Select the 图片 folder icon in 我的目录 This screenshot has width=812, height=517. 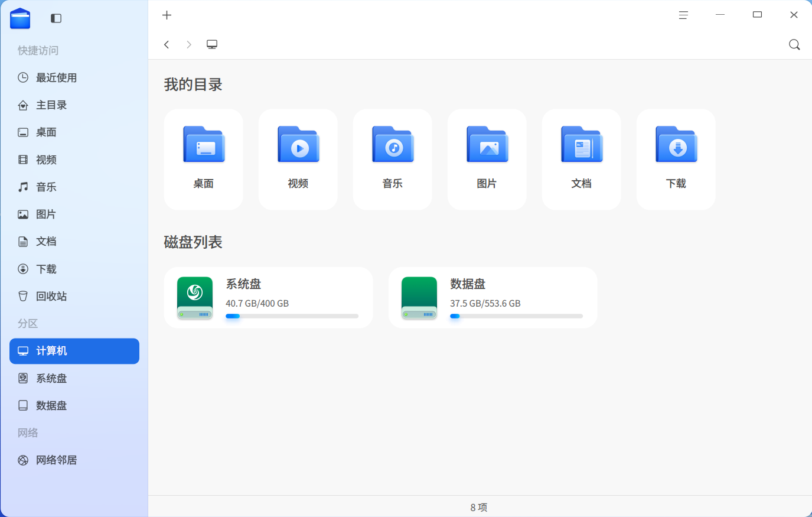487,144
